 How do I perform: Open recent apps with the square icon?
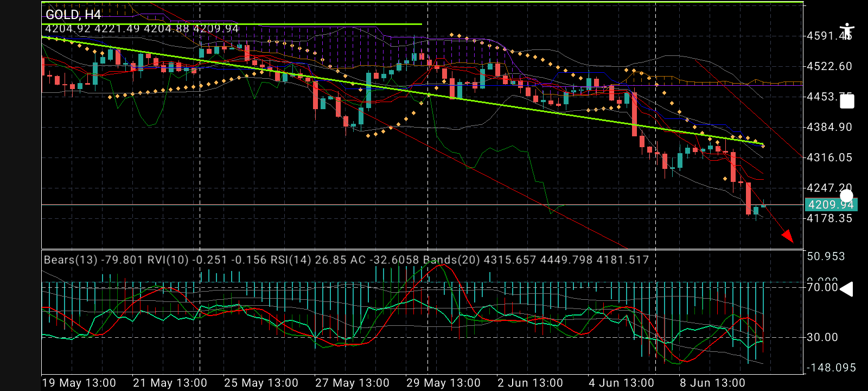click(x=847, y=101)
